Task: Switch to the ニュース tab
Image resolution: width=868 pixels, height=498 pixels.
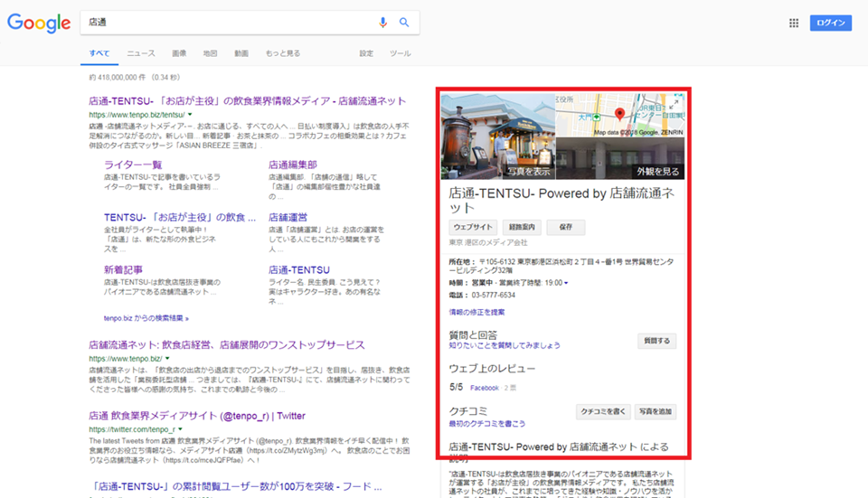Action: click(x=141, y=53)
